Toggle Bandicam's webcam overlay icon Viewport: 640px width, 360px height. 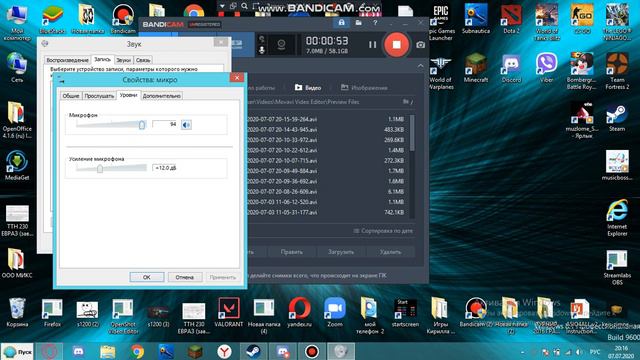pyautogui.click(x=281, y=44)
